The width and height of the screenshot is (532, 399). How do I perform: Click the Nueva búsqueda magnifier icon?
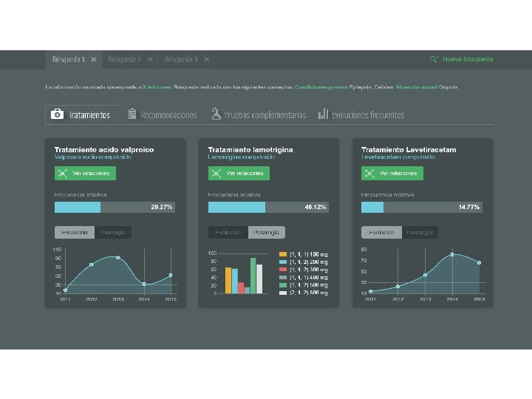pos(434,59)
